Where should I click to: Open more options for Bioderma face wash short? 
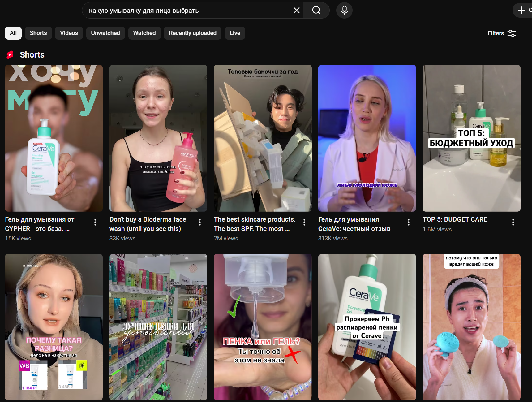[x=200, y=222]
